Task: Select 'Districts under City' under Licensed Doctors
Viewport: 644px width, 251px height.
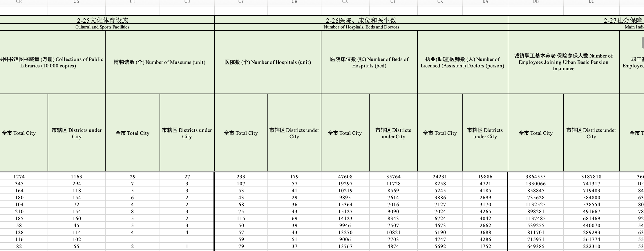Action: coord(485,133)
